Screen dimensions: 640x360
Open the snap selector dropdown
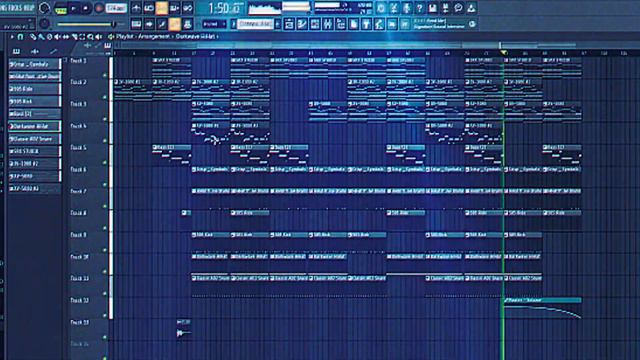coord(214,24)
